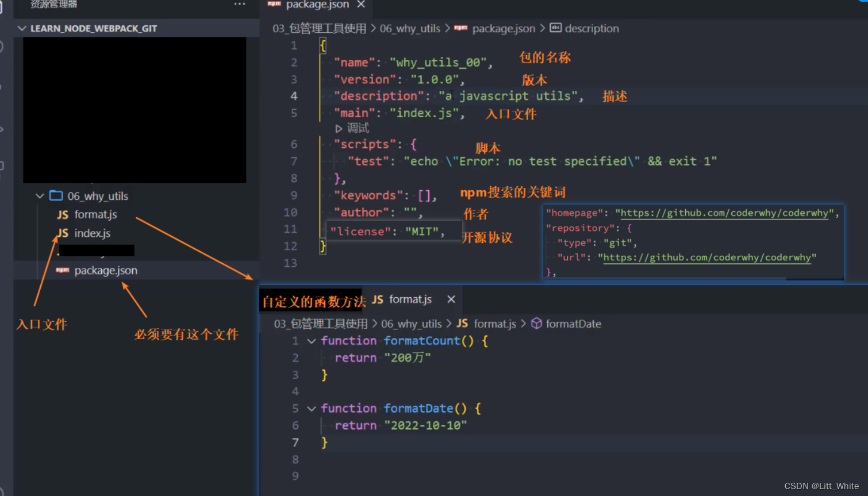Click the description breadcrumb symbol

coord(592,29)
